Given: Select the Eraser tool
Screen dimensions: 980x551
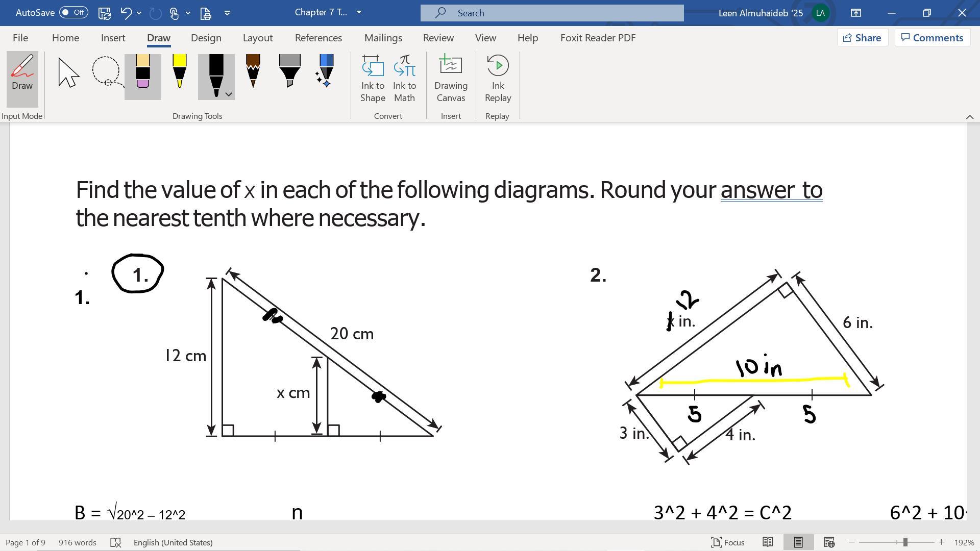Looking at the screenshot, I should click(142, 75).
